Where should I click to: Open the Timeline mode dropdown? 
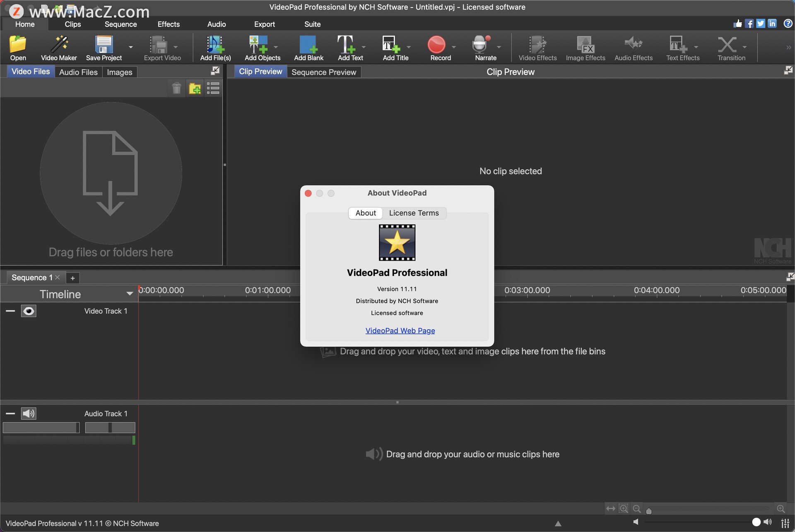pyautogui.click(x=130, y=294)
